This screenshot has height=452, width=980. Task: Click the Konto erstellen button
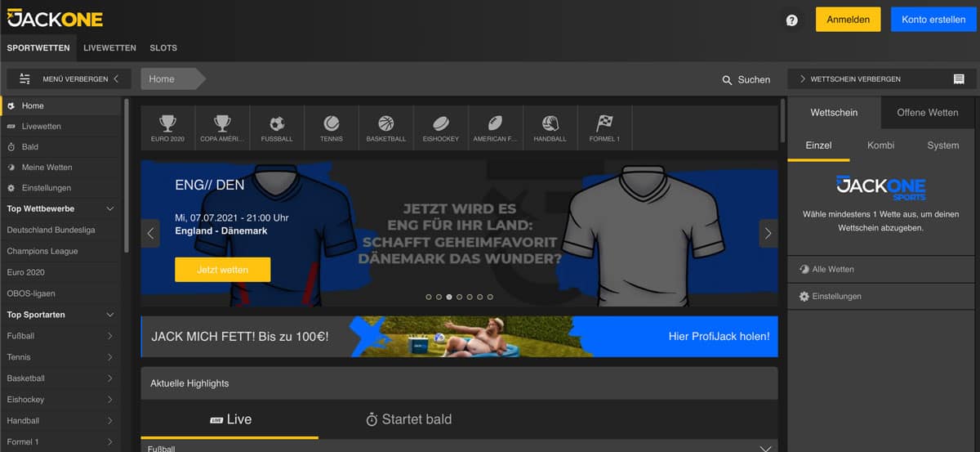click(x=933, y=20)
